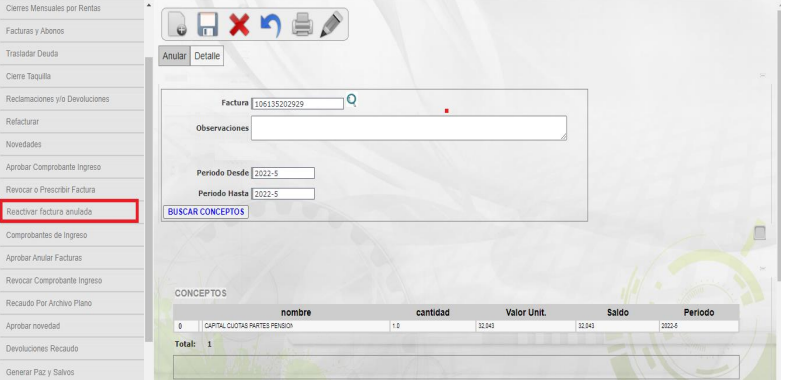Click the Periodo Desde field
The height and width of the screenshot is (384, 789).
(283, 173)
